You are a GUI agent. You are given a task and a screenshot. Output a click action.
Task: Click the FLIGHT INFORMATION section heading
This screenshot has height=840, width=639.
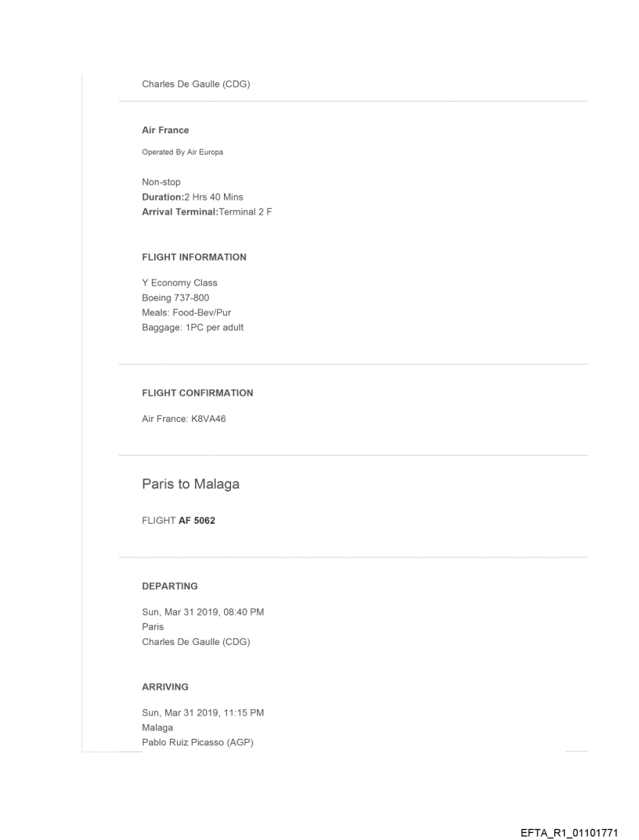(194, 257)
